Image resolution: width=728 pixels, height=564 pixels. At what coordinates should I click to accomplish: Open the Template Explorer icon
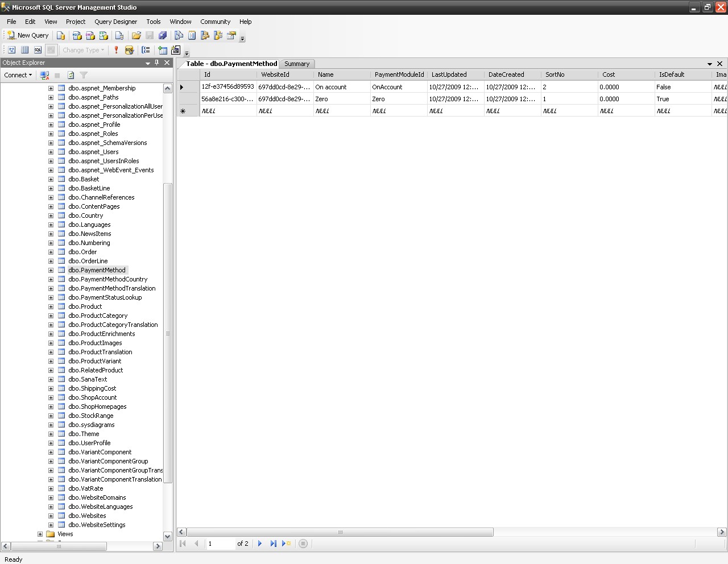pyautogui.click(x=218, y=35)
